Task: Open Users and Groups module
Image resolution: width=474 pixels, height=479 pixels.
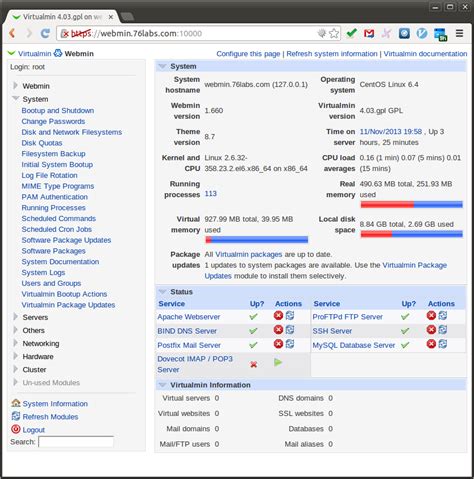Action: [51, 283]
